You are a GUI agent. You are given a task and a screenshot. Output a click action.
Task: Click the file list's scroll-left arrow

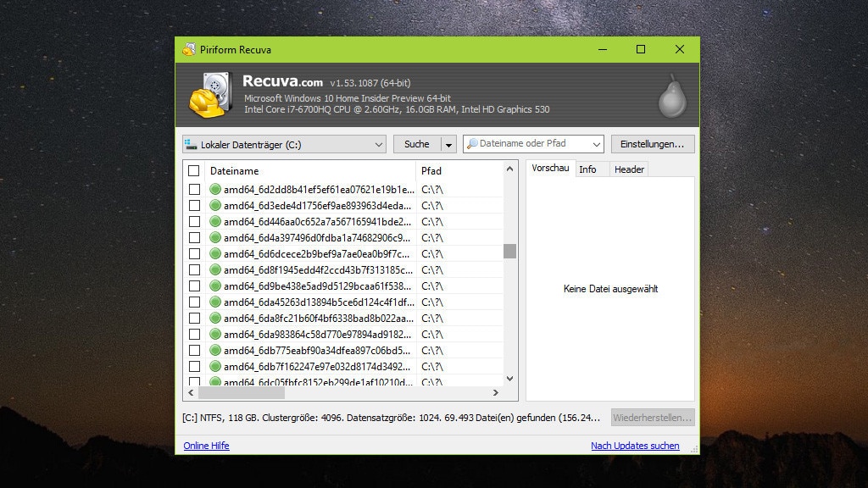pos(191,393)
